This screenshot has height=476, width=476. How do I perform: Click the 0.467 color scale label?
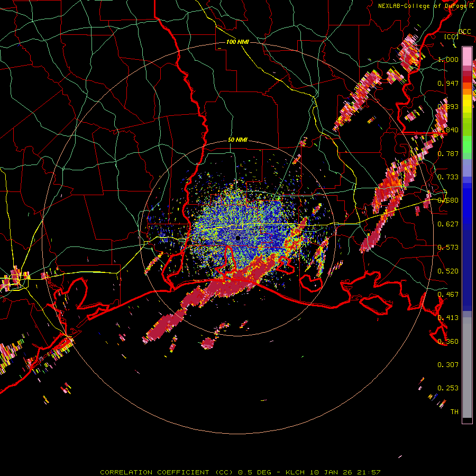click(x=448, y=294)
